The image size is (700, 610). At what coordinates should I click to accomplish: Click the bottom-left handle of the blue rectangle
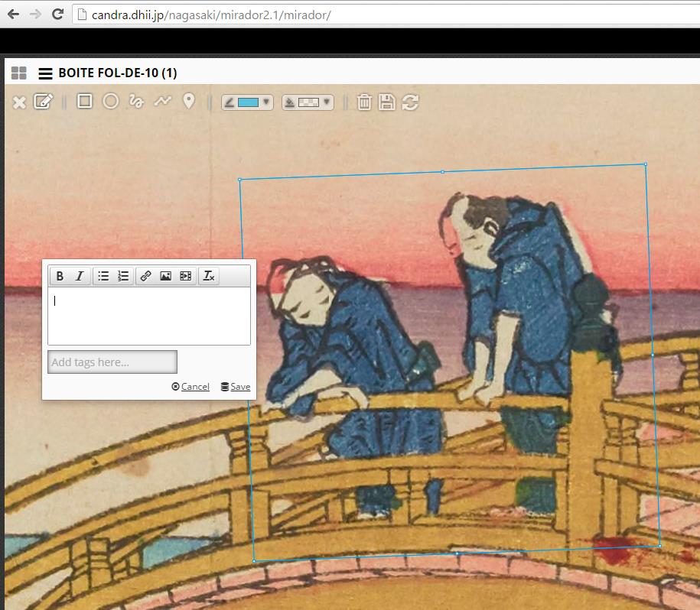[254, 561]
